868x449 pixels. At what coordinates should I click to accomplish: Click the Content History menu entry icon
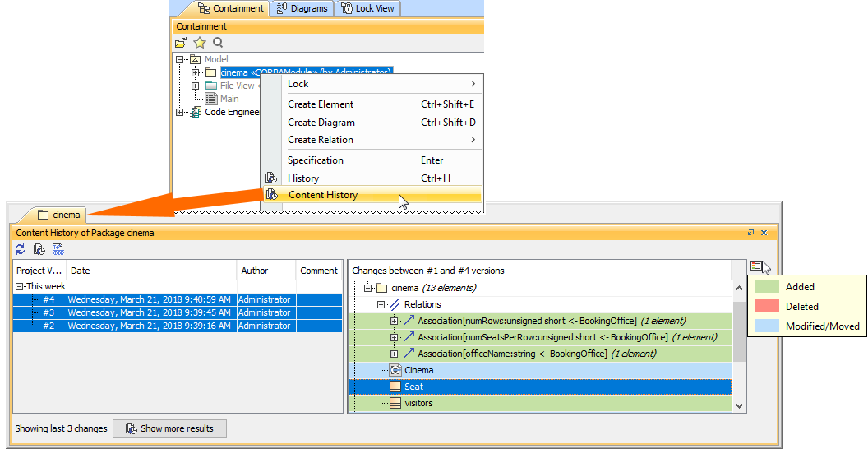pyautogui.click(x=272, y=194)
